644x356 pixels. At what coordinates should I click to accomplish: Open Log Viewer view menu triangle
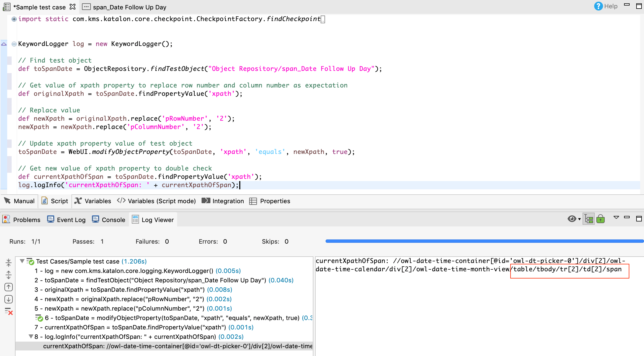pyautogui.click(x=616, y=218)
